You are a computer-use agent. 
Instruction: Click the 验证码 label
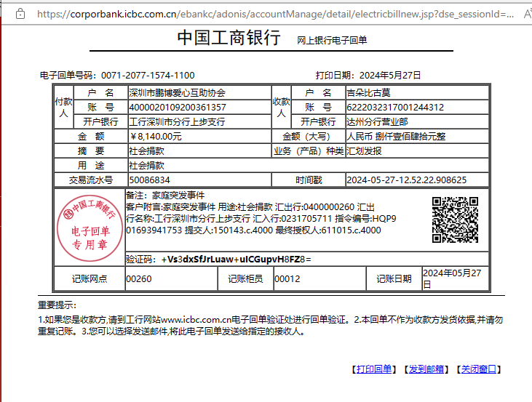point(140,260)
